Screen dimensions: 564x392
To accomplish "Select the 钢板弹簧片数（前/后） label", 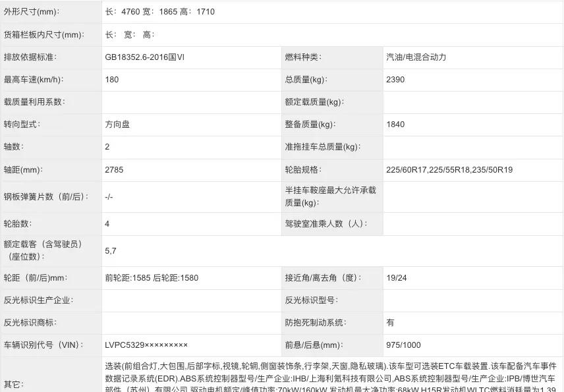I will click(46, 197).
